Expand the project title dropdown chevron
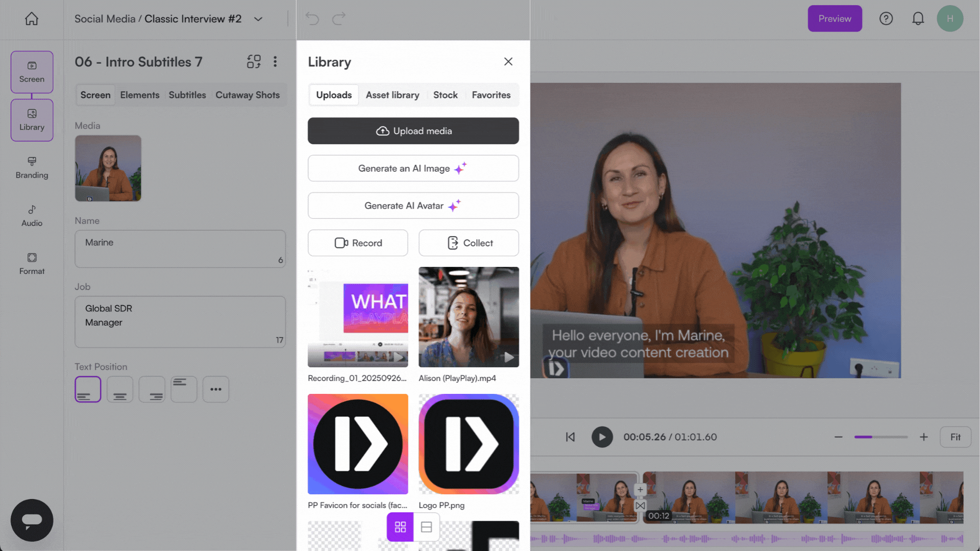Image resolution: width=980 pixels, height=551 pixels. click(258, 19)
